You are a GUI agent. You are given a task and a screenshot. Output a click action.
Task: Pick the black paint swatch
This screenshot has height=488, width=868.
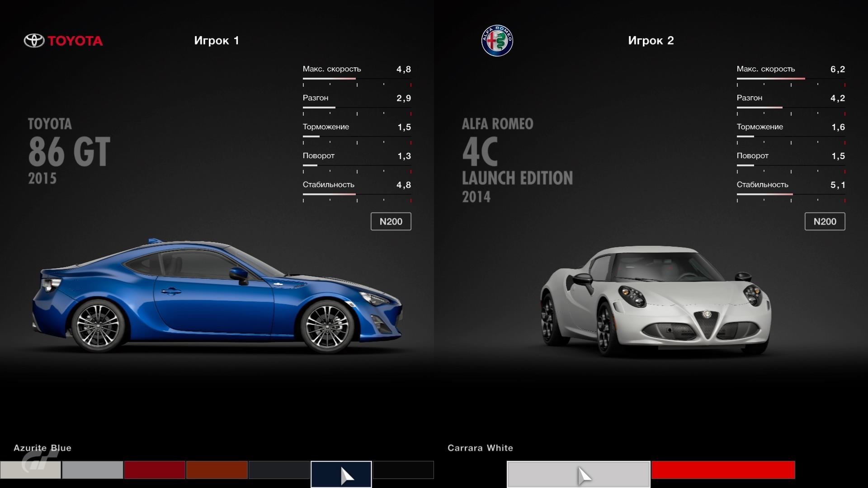pyautogui.click(x=403, y=470)
